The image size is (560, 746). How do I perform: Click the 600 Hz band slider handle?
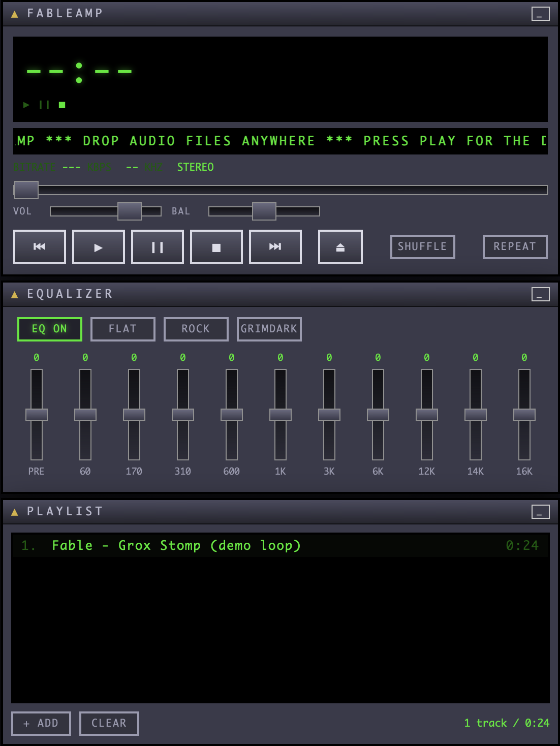(232, 415)
